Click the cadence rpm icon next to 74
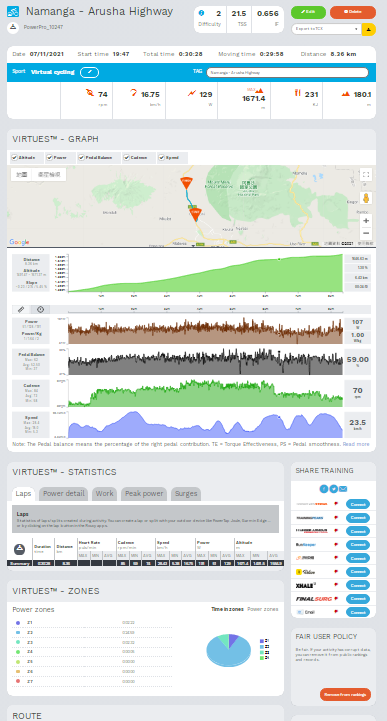This screenshot has height=721, width=387. click(89, 93)
